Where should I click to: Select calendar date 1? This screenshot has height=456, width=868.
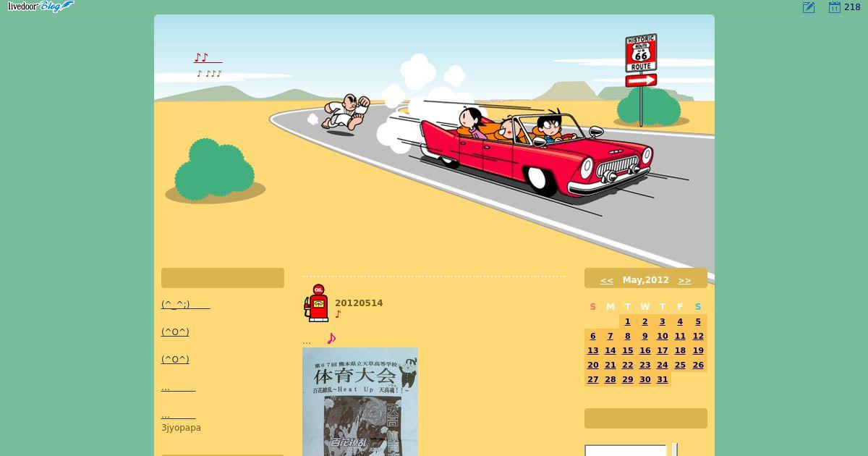(627, 321)
